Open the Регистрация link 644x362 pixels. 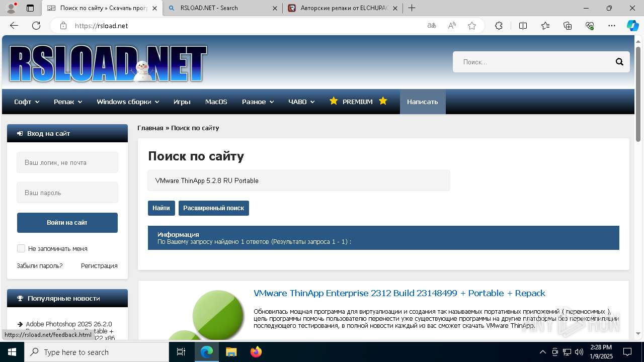click(x=99, y=265)
